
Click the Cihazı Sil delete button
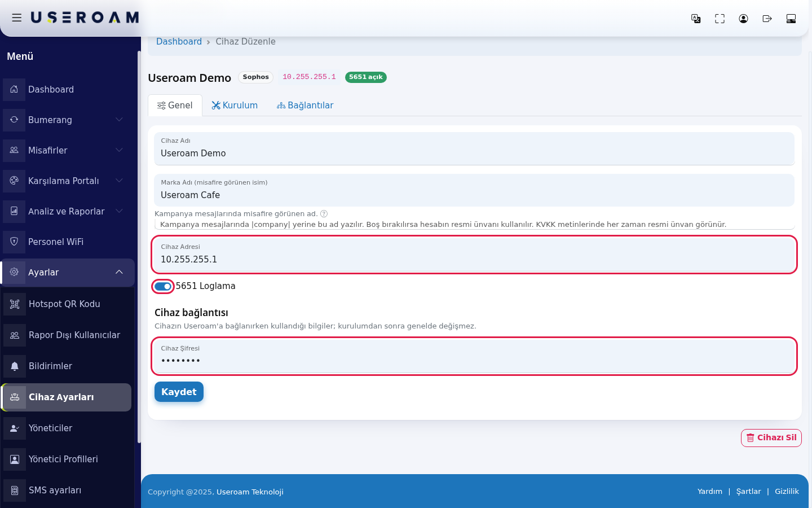[x=771, y=438]
